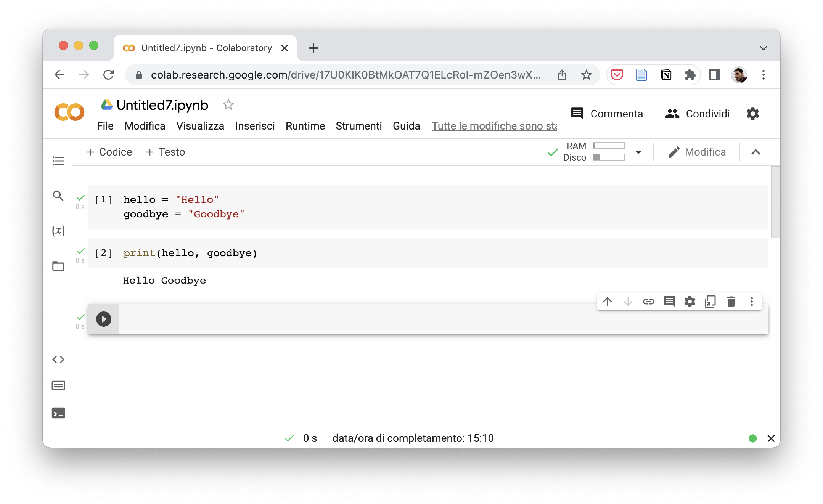The image size is (823, 504).
Task: Open the terminal icon in sidebar
Action: point(58,413)
